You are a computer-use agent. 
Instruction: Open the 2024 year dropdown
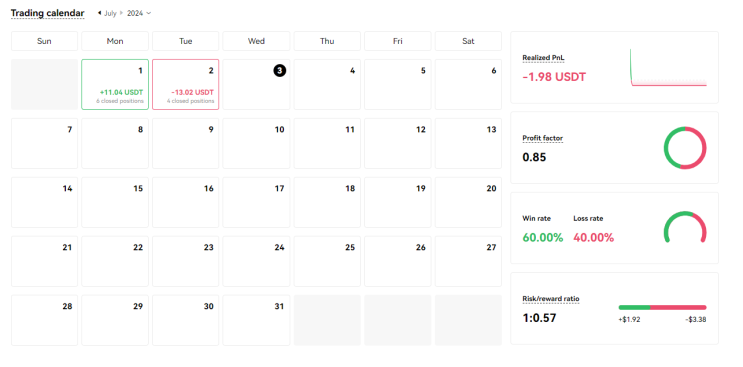pos(139,13)
